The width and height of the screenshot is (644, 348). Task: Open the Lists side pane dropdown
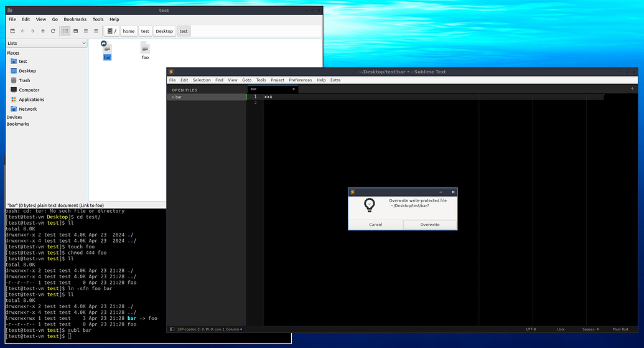click(x=46, y=43)
